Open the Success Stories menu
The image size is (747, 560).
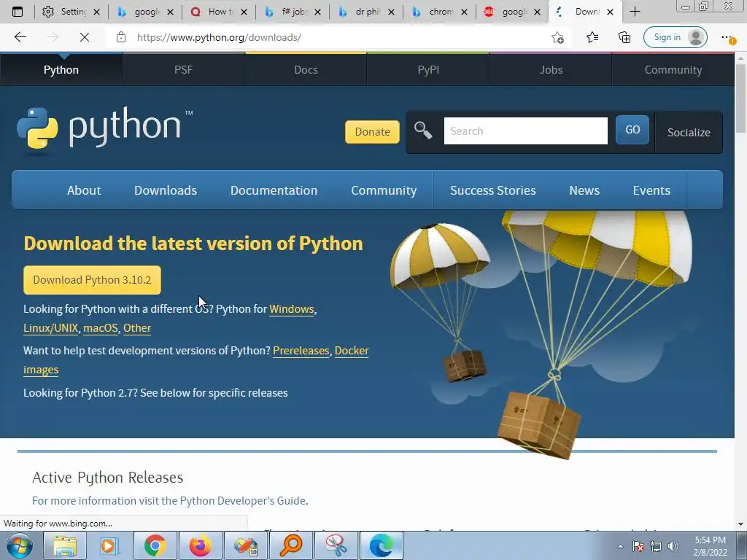[492, 190]
